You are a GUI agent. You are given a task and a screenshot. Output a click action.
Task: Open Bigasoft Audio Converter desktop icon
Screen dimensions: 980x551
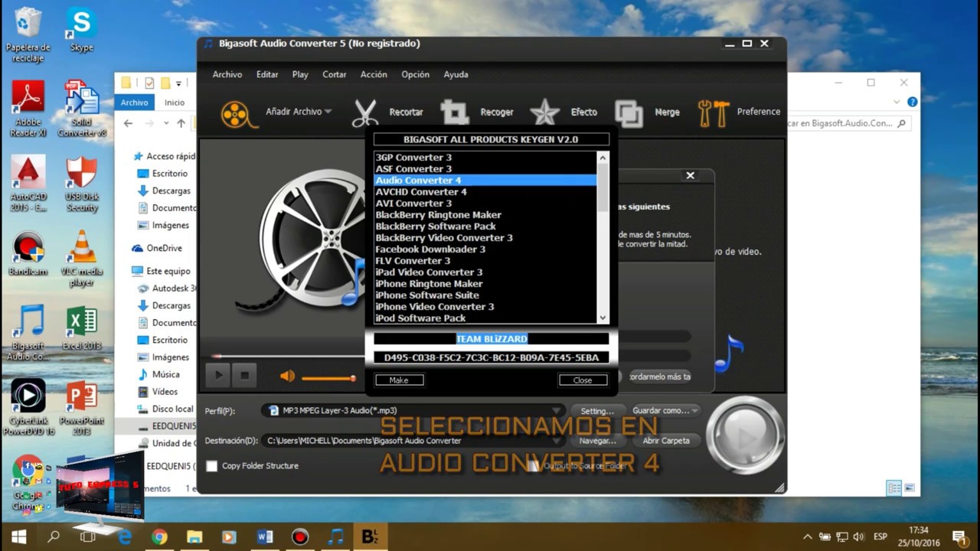tap(30, 332)
